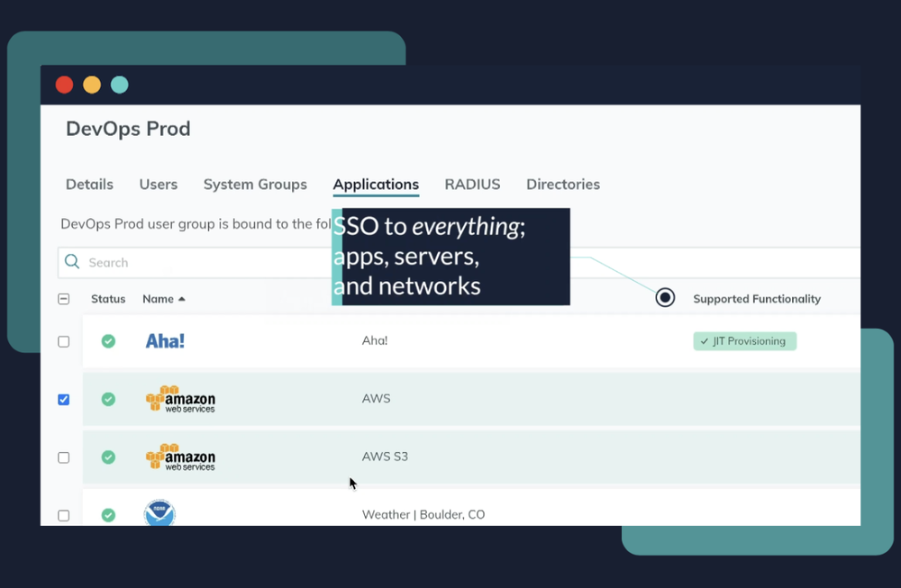
Task: Focus the application Search field
Action: coord(207,263)
